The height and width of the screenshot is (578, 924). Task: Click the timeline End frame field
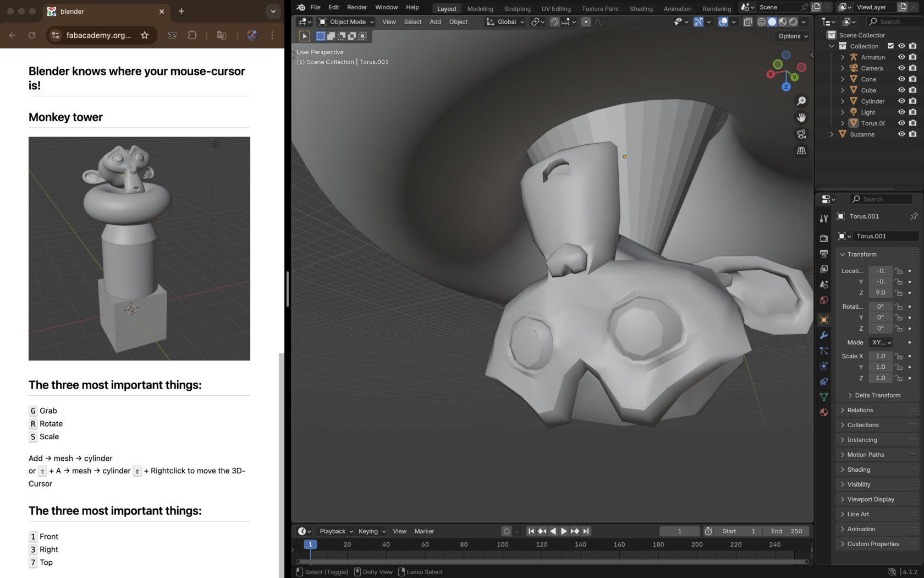pyautogui.click(x=787, y=531)
